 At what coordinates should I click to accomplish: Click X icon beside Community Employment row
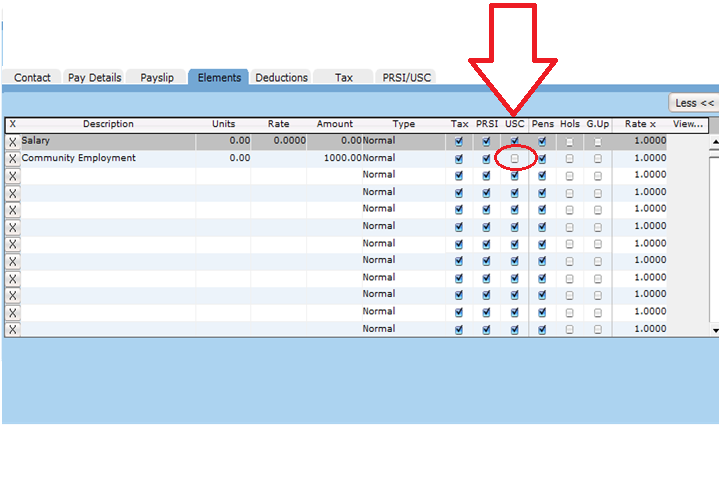tap(12, 159)
